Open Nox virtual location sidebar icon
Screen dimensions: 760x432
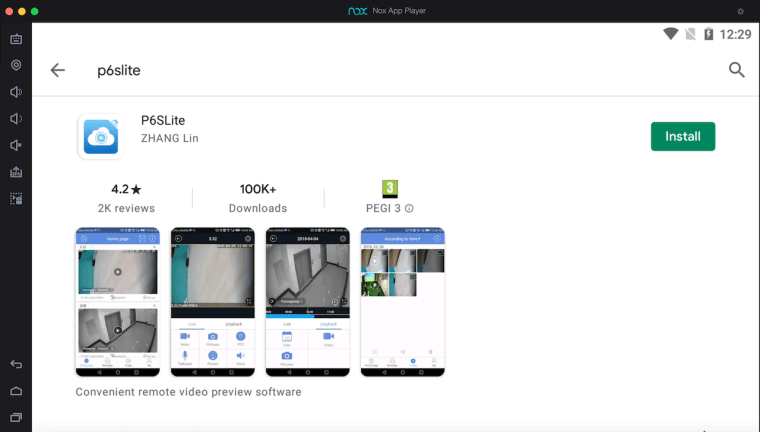click(16, 65)
